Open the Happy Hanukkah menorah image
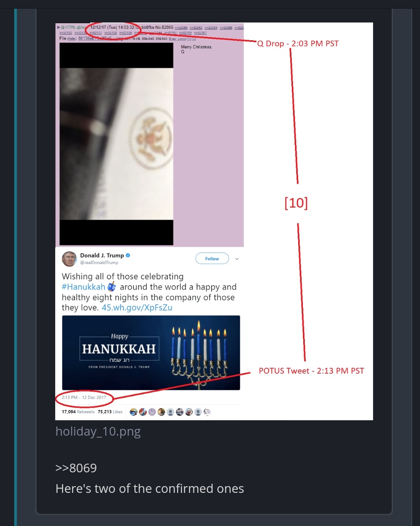Image resolution: width=420 pixels, height=526 pixels. [x=151, y=353]
